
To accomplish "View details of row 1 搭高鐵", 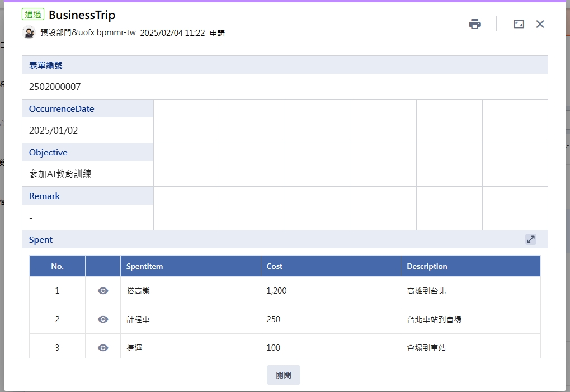I will pyautogui.click(x=103, y=291).
